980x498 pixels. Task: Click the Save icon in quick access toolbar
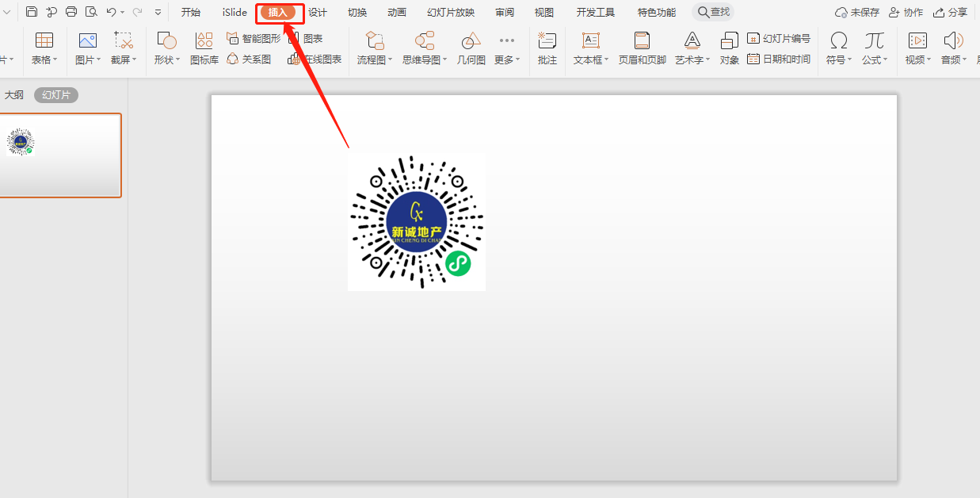(x=32, y=12)
